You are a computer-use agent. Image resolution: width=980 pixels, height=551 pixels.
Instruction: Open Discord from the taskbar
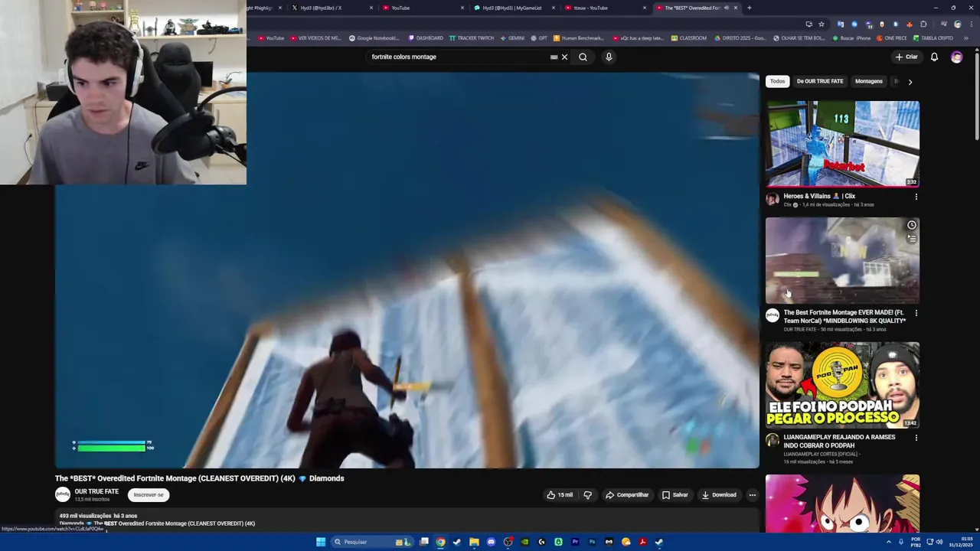[491, 542]
